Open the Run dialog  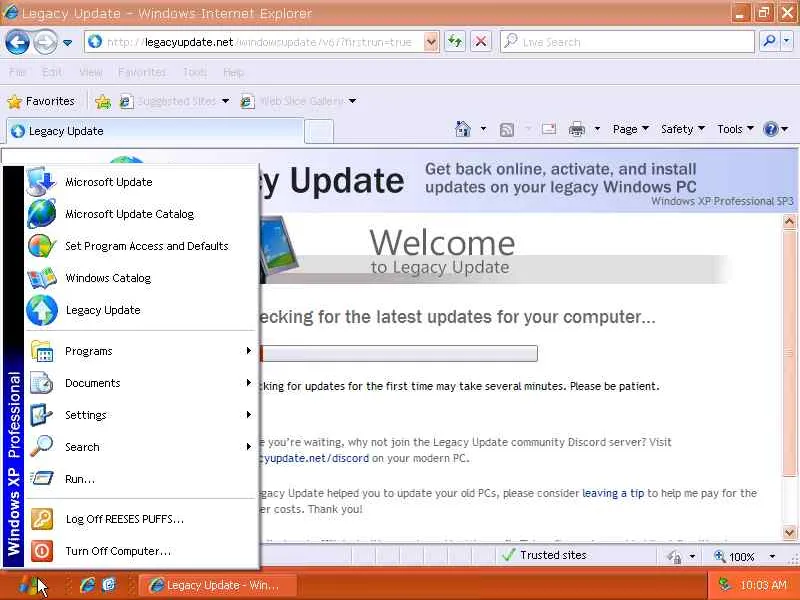(x=142, y=479)
